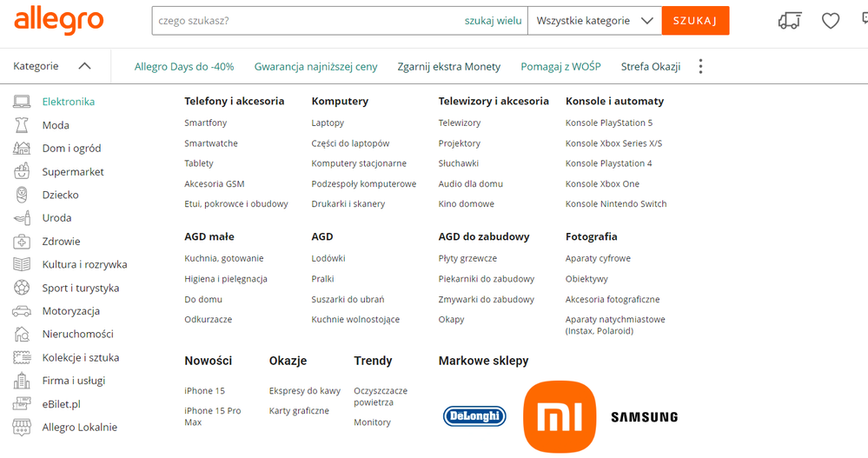Open Słuchawki link
The width and height of the screenshot is (868, 458).
pyautogui.click(x=459, y=163)
